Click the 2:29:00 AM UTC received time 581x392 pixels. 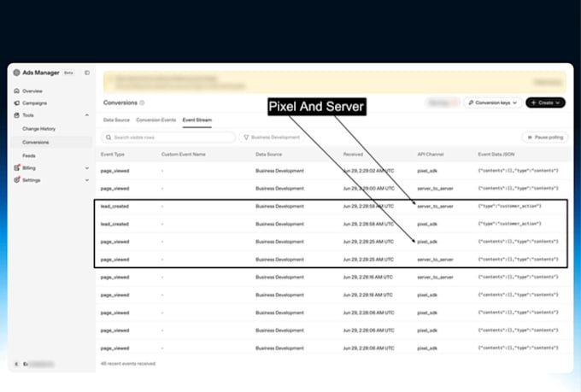click(369, 189)
